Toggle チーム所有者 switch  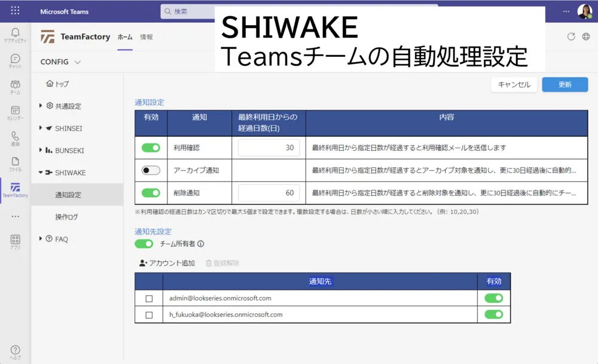(x=144, y=243)
